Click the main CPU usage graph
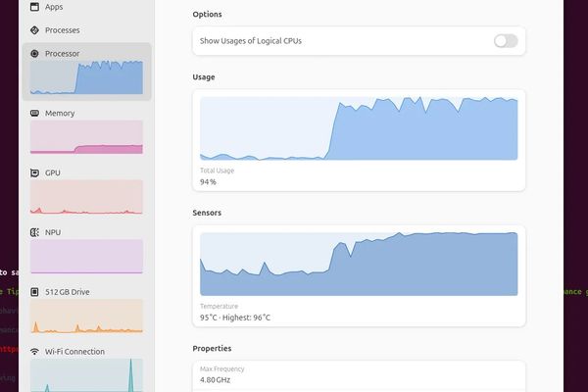Image resolution: width=588 pixels, height=392 pixels. [x=359, y=128]
